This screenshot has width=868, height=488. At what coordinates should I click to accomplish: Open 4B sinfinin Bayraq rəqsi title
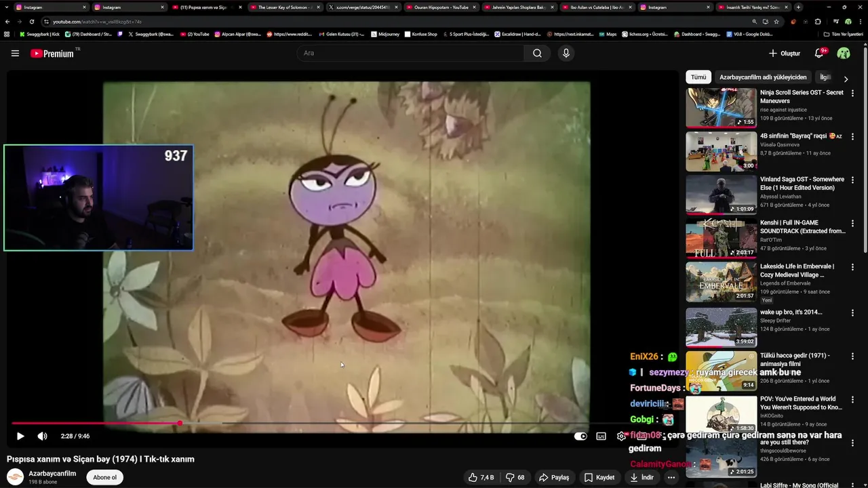801,136
